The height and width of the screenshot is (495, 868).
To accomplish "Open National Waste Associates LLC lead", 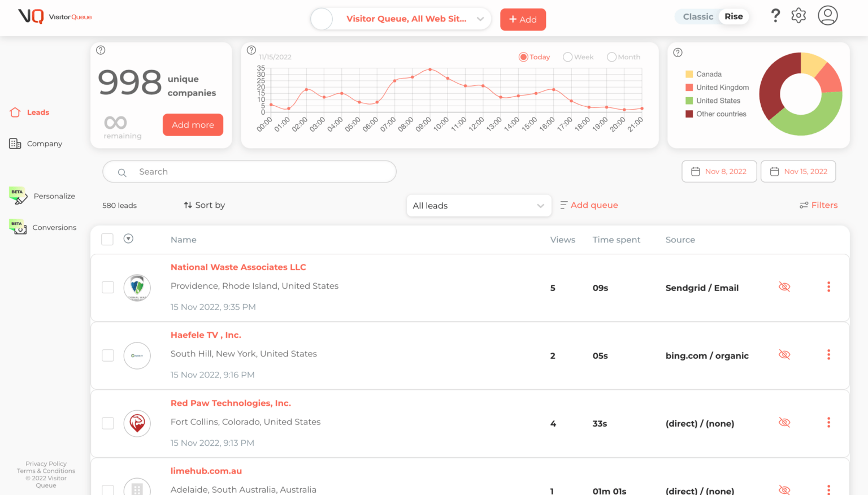I will (x=238, y=267).
